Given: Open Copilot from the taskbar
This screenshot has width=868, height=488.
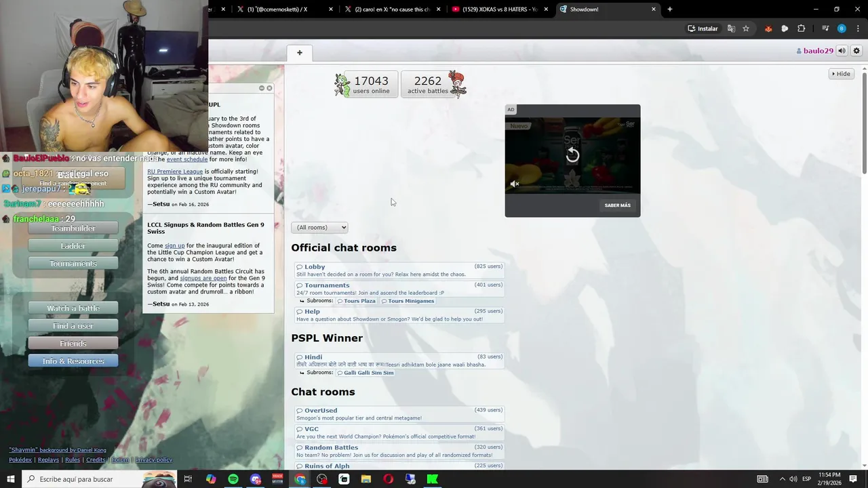Looking at the screenshot, I should point(211,479).
